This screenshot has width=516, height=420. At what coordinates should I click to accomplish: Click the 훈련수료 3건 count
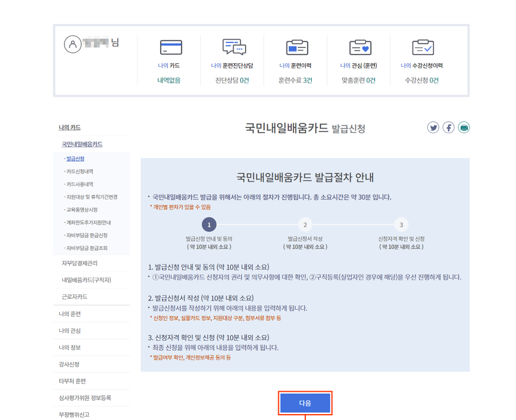pos(296,79)
